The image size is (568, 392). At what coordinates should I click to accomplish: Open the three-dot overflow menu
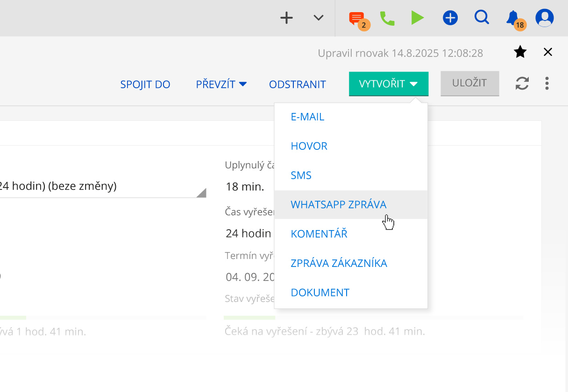(547, 84)
